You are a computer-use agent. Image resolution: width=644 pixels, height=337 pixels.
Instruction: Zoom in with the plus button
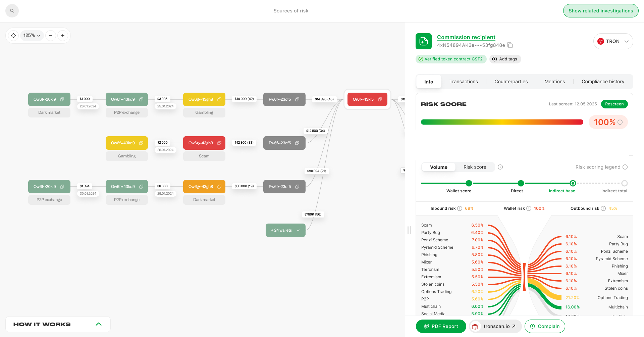point(63,36)
